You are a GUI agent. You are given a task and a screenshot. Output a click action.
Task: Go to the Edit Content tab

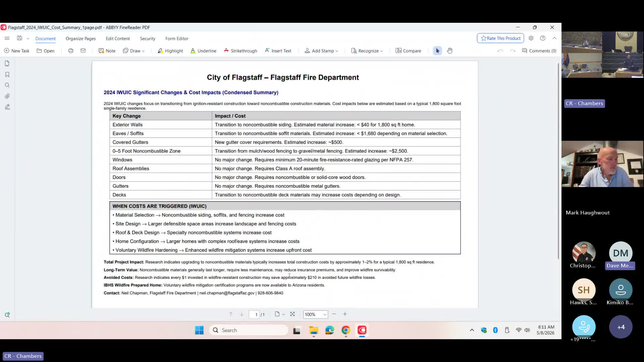click(118, 39)
